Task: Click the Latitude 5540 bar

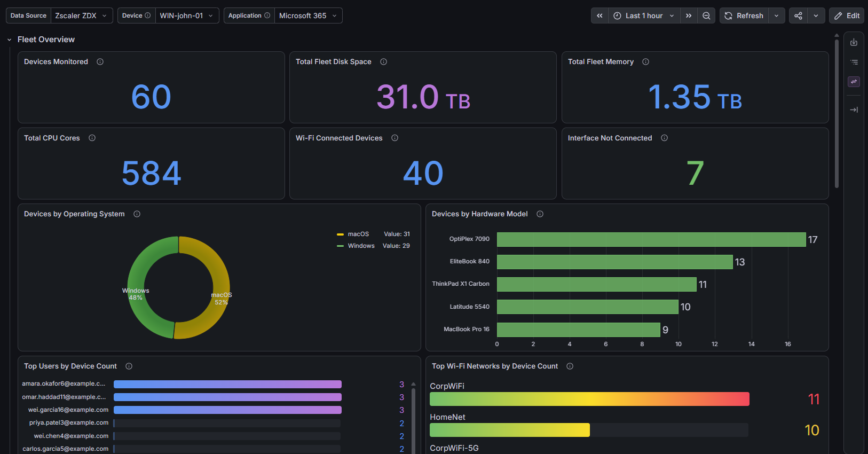Action: [588, 307]
